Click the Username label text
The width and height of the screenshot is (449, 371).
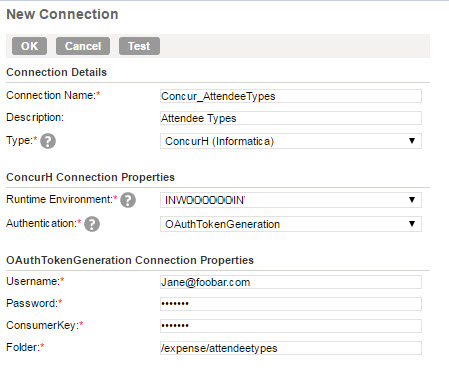33,281
